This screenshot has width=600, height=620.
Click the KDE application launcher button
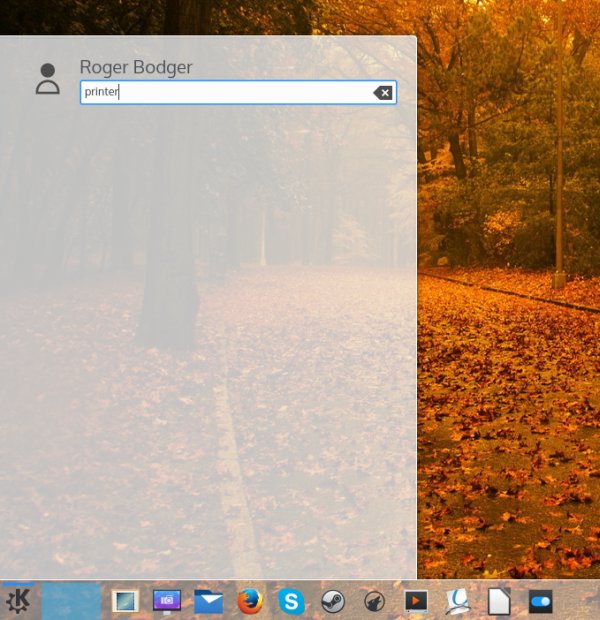click(x=18, y=601)
